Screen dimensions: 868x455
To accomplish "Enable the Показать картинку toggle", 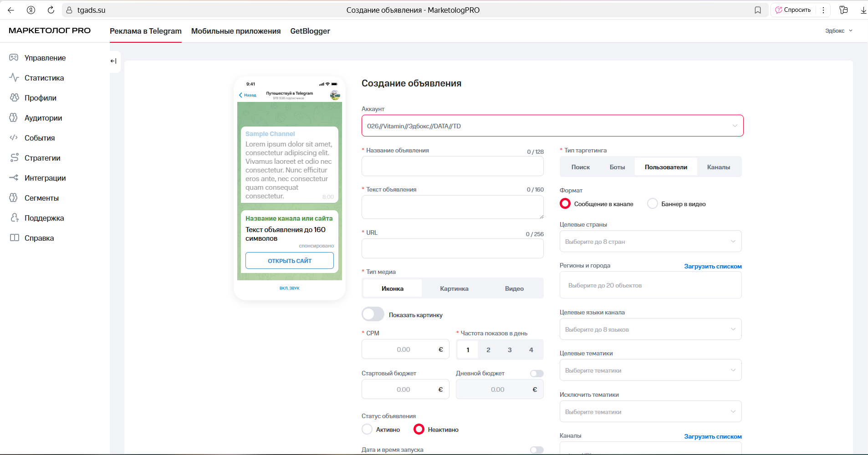I will coord(373,314).
